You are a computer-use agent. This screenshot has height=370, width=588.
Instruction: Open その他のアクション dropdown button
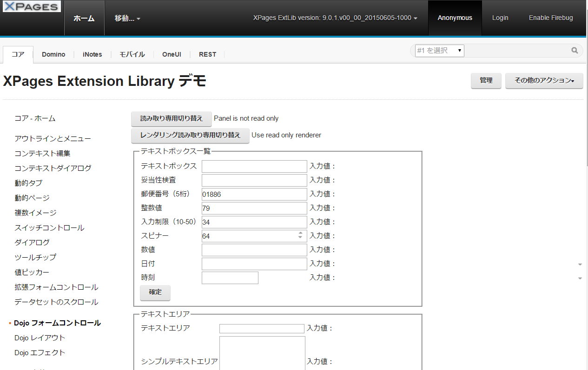click(544, 80)
